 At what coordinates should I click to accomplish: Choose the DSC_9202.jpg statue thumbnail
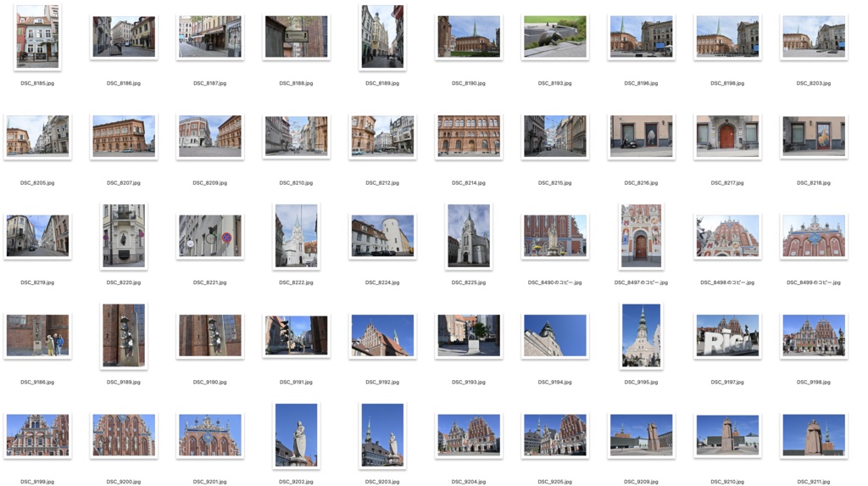click(297, 435)
